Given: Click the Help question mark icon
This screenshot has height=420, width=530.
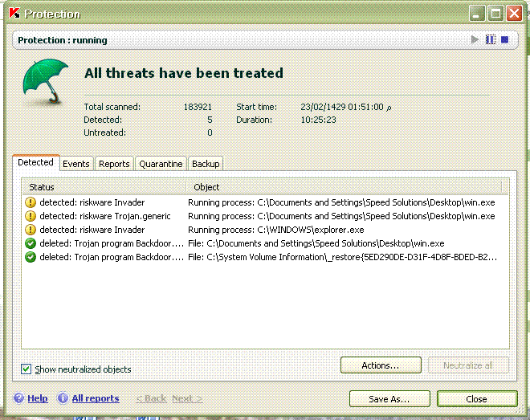Looking at the screenshot, I should [19, 398].
